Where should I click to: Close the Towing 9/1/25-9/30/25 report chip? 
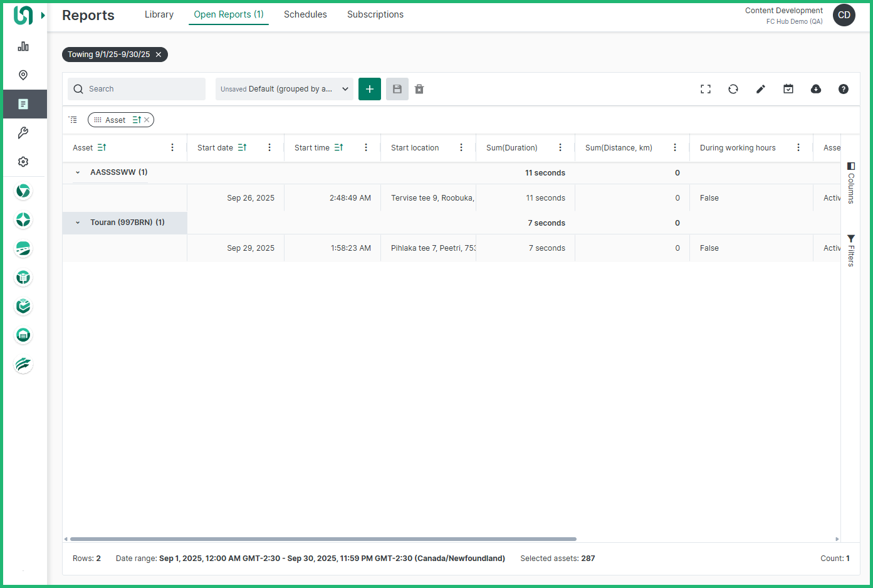[x=159, y=55]
